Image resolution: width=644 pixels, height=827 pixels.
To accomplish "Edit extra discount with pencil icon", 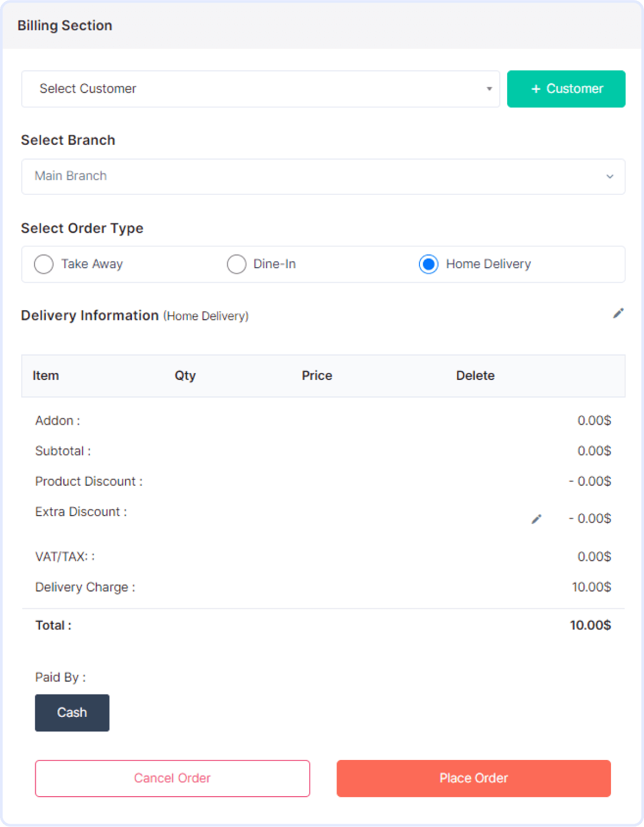I will click(536, 519).
